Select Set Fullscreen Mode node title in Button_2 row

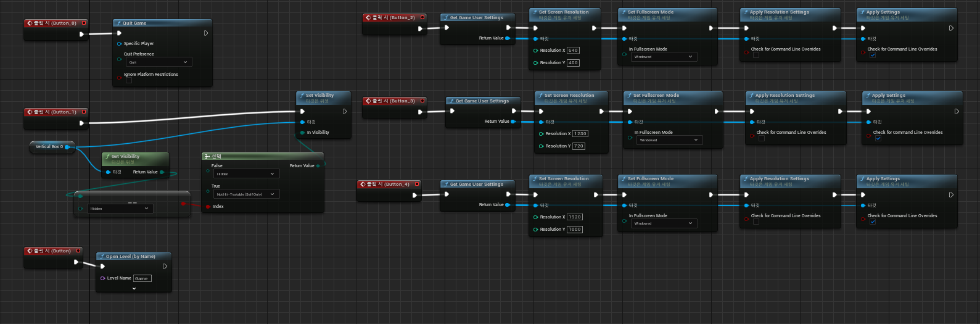[651, 12]
